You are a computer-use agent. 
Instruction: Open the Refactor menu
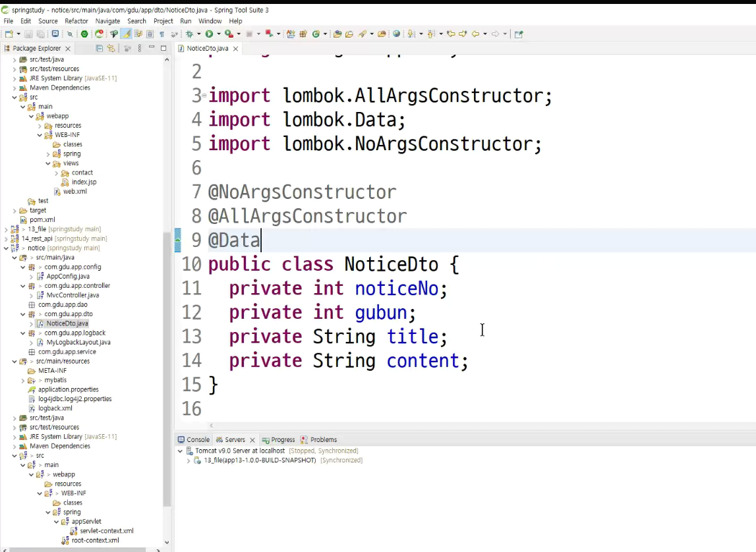tap(76, 21)
